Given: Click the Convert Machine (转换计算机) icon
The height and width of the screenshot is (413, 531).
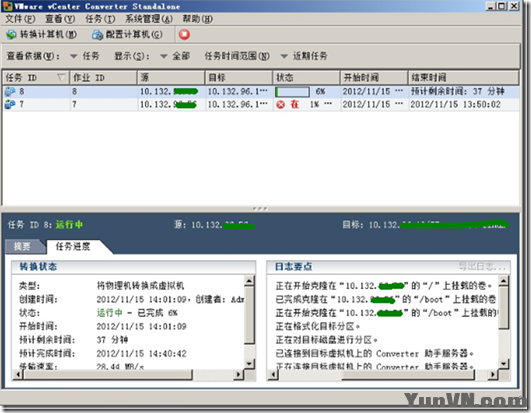Looking at the screenshot, I should [11, 35].
